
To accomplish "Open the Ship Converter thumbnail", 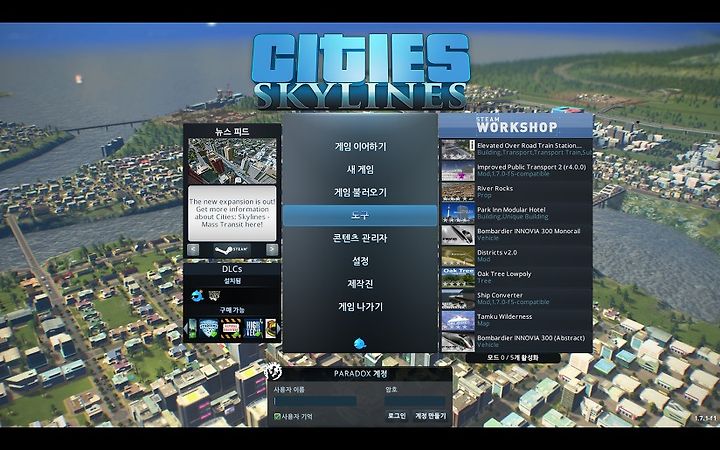I will click(458, 299).
